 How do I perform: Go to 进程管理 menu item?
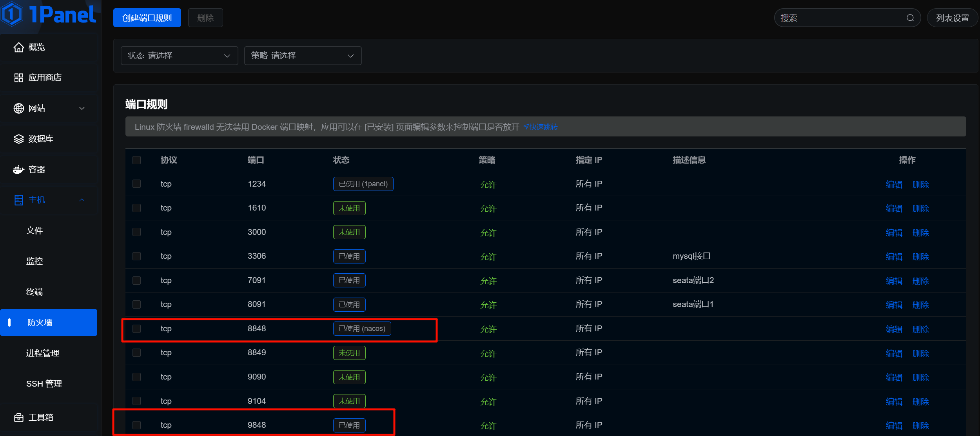[x=43, y=353]
